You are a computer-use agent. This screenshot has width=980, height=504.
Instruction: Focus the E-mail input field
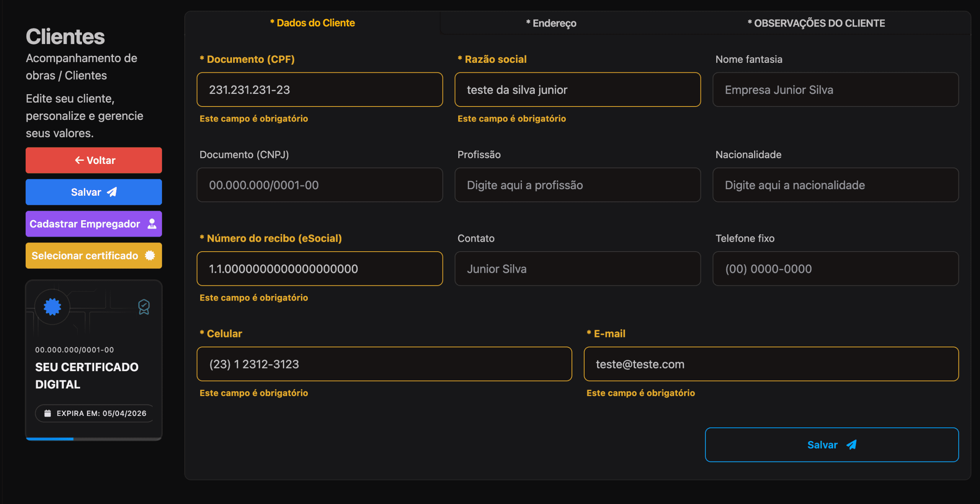coord(771,364)
